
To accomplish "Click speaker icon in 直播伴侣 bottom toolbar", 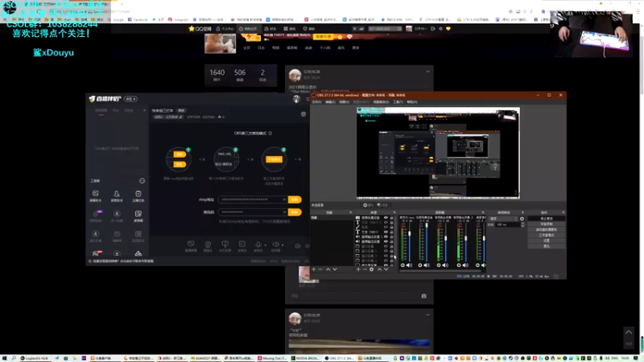I will pyautogui.click(x=275, y=245).
